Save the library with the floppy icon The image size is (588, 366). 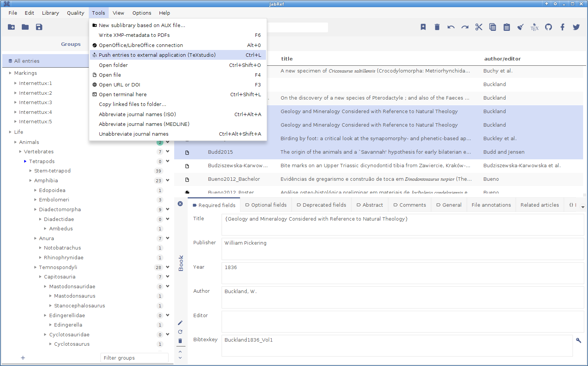click(x=39, y=27)
